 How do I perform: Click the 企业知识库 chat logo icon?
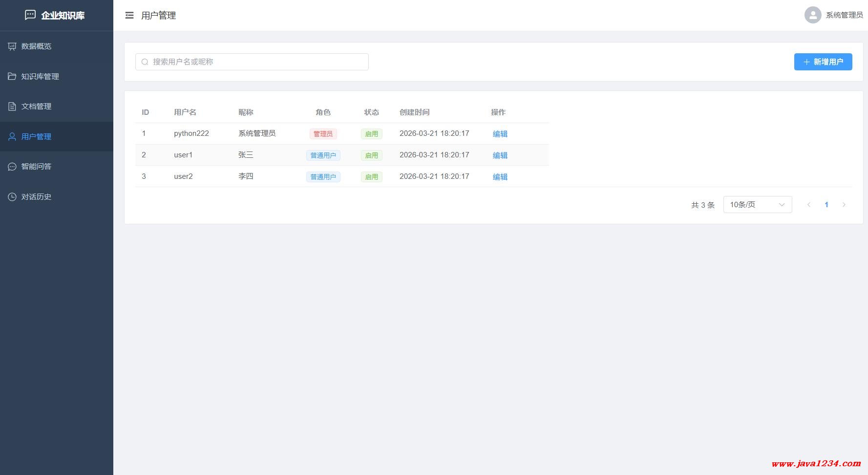point(30,15)
